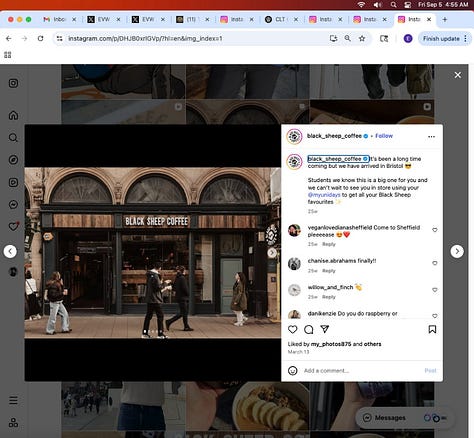Save the post with bookmark icon
The width and height of the screenshot is (474, 438).
pyautogui.click(x=432, y=329)
